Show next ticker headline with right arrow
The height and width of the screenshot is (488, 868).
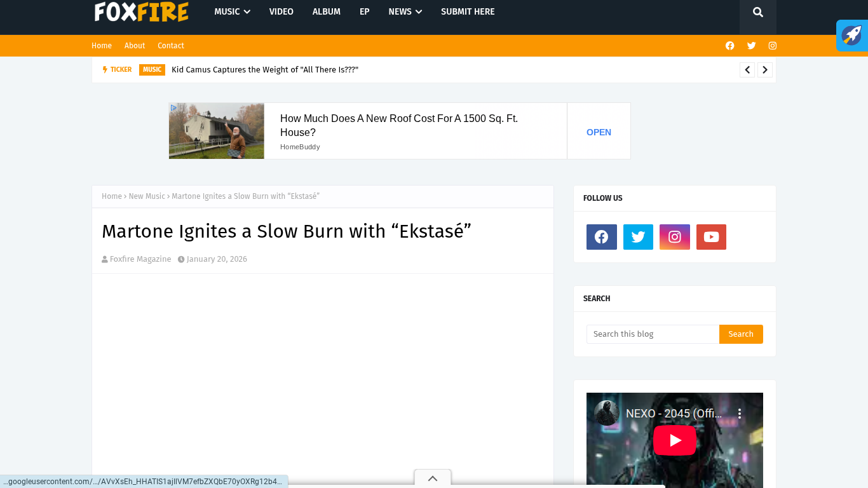tap(765, 70)
